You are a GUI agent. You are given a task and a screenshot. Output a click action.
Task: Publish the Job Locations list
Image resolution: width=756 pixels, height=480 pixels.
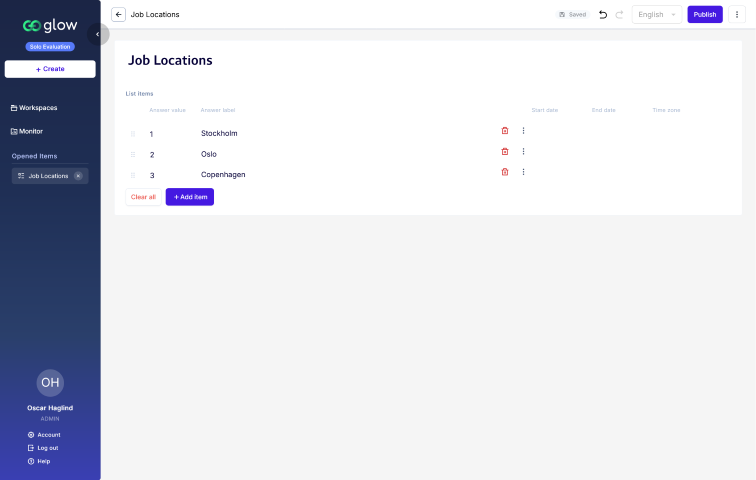pyautogui.click(x=704, y=14)
